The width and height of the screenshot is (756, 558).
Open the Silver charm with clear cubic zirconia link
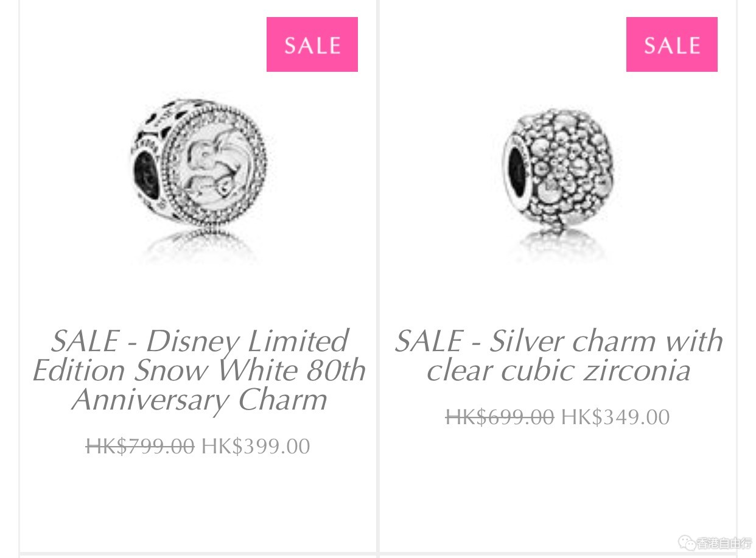click(558, 355)
